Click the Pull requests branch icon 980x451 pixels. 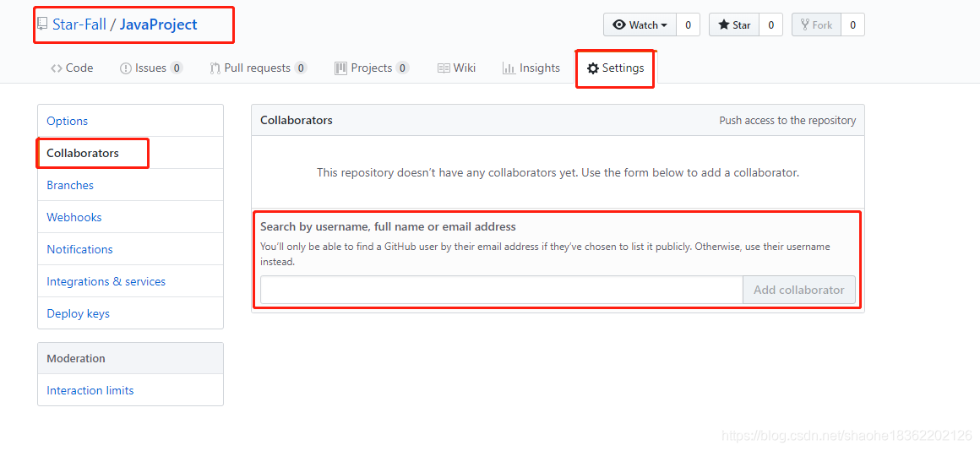215,68
